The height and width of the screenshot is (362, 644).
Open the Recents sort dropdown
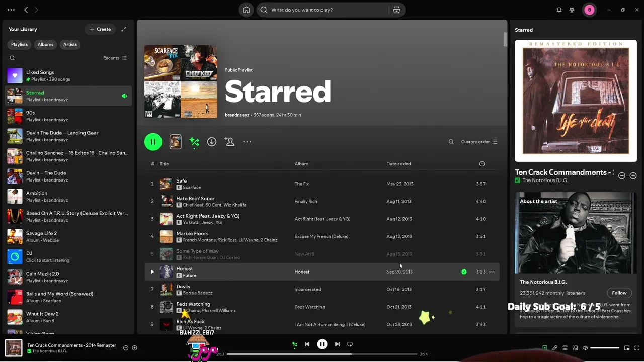click(115, 58)
